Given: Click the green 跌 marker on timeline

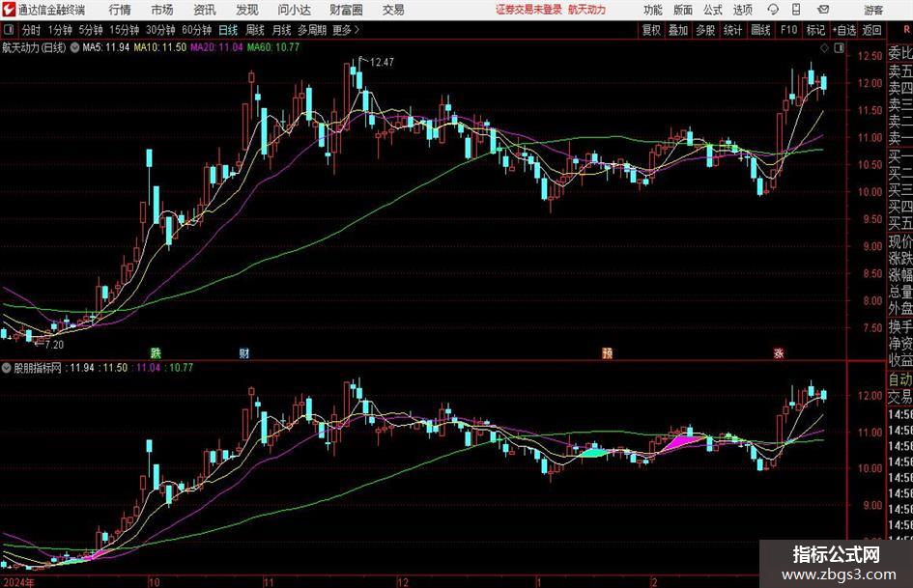Looking at the screenshot, I should (156, 352).
